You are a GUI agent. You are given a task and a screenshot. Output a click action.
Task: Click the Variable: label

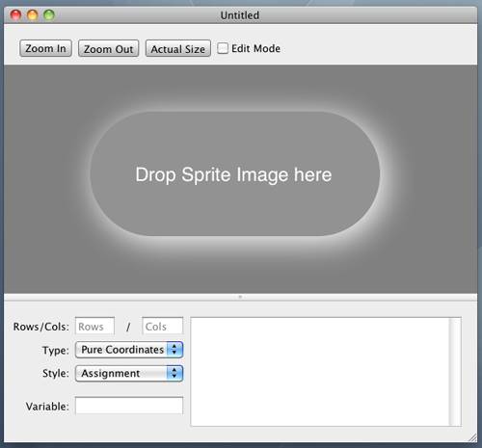click(x=47, y=407)
